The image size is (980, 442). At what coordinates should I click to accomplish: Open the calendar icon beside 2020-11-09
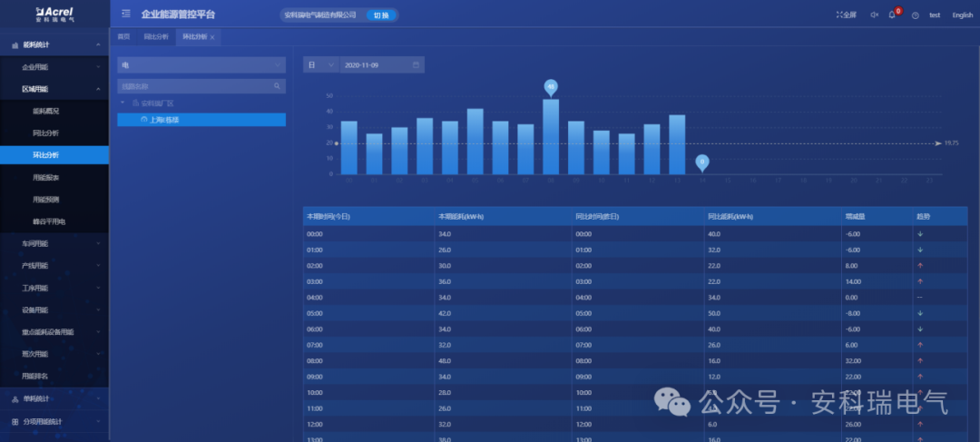pos(416,65)
